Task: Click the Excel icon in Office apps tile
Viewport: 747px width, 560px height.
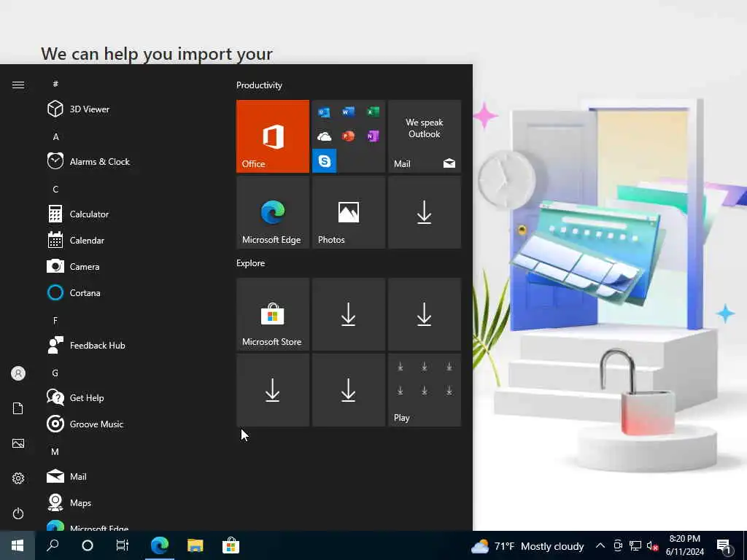Action: click(x=373, y=112)
